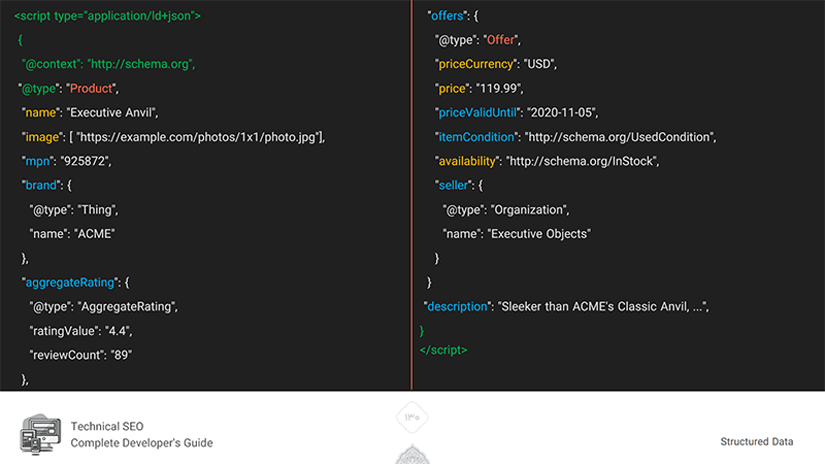Click the "seller" key line
The image size is (825, 464).
[x=459, y=186]
